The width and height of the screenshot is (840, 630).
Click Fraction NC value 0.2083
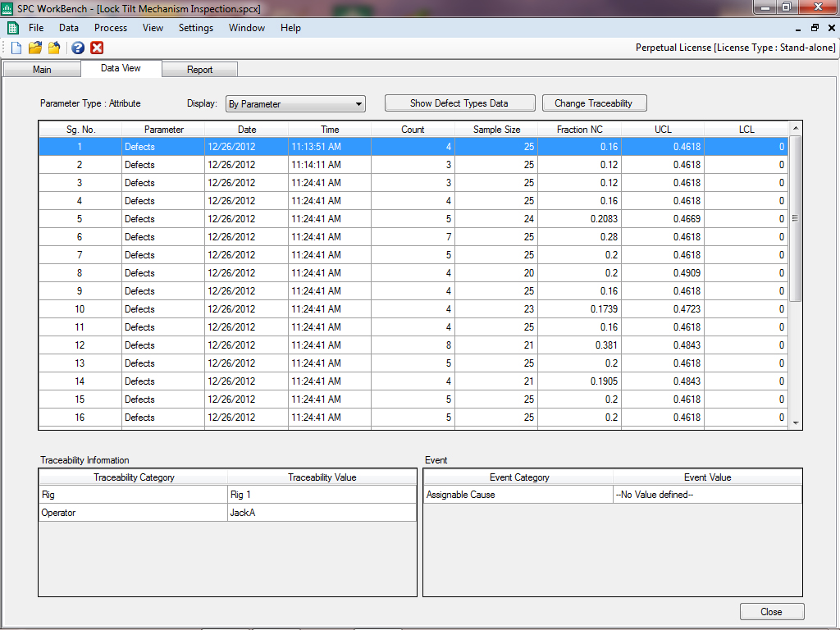click(580, 219)
